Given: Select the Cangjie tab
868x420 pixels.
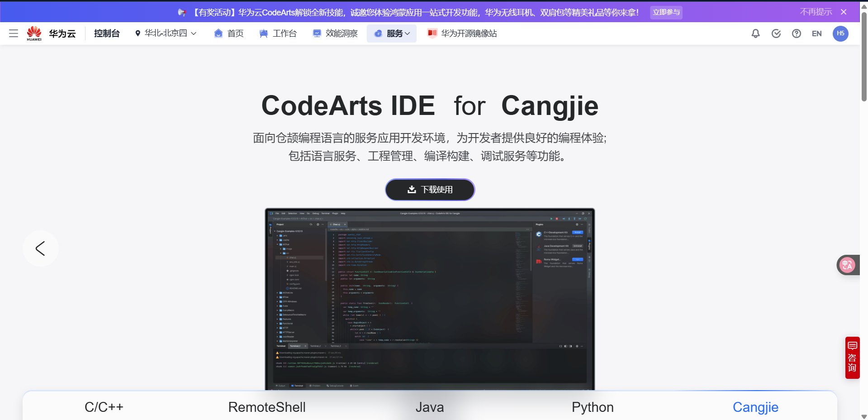Looking at the screenshot, I should click(x=755, y=407).
